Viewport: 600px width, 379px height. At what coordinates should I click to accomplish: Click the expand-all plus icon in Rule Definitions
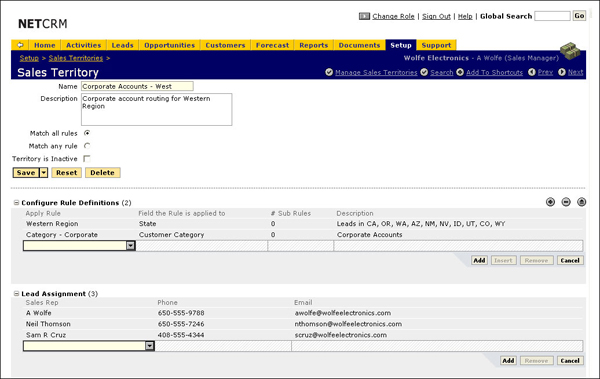tap(550, 202)
